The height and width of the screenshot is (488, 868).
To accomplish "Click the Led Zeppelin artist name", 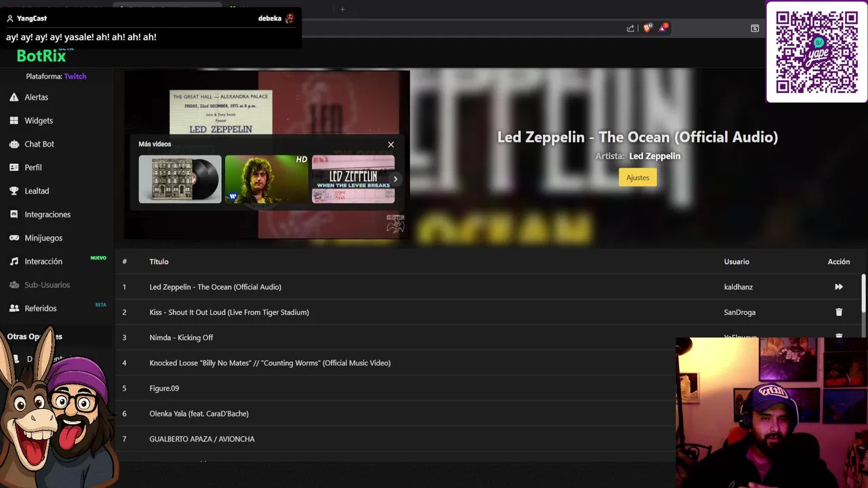I will [654, 156].
